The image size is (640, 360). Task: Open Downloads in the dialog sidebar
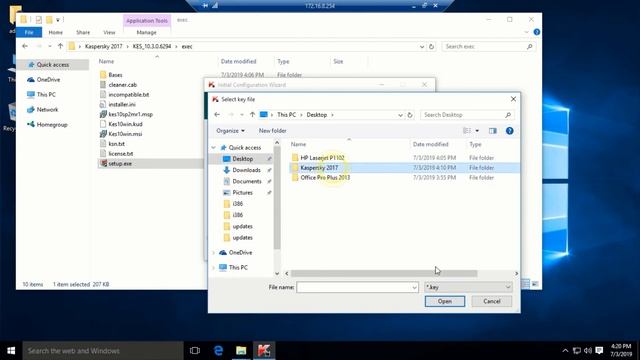point(246,170)
